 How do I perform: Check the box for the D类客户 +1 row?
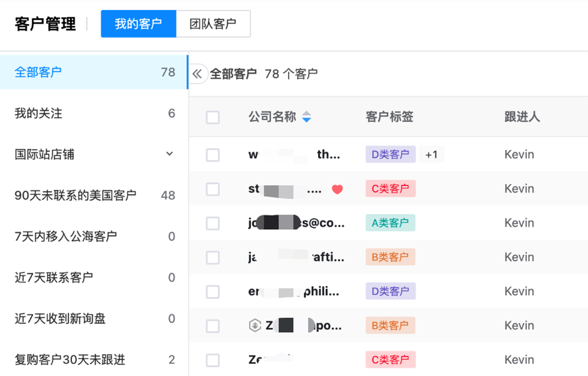(x=213, y=155)
